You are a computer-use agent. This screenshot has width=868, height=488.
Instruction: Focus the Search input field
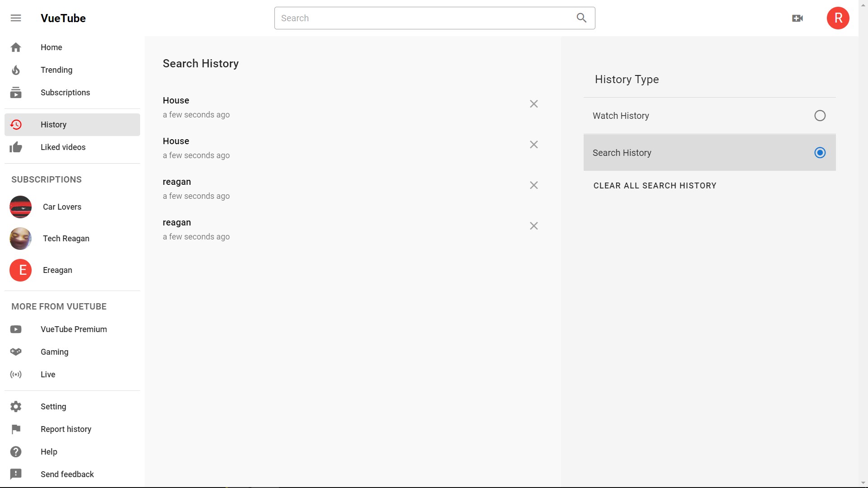point(420,18)
